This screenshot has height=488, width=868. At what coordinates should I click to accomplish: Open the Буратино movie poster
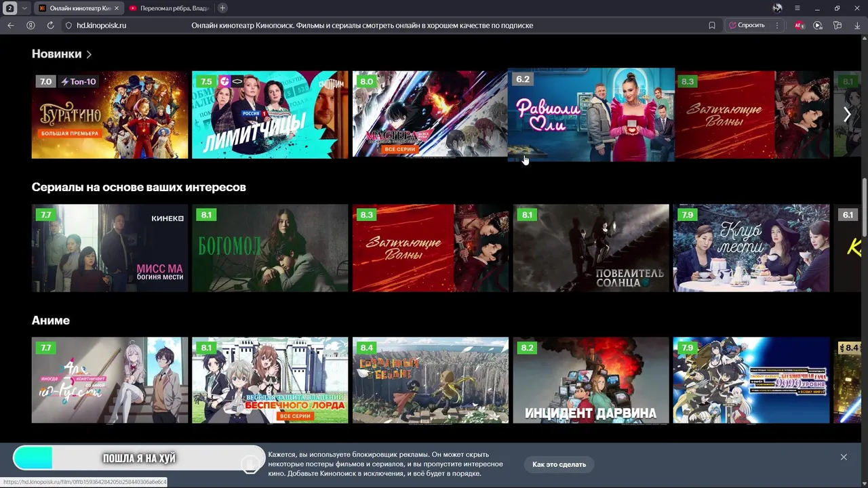pyautogui.click(x=110, y=115)
